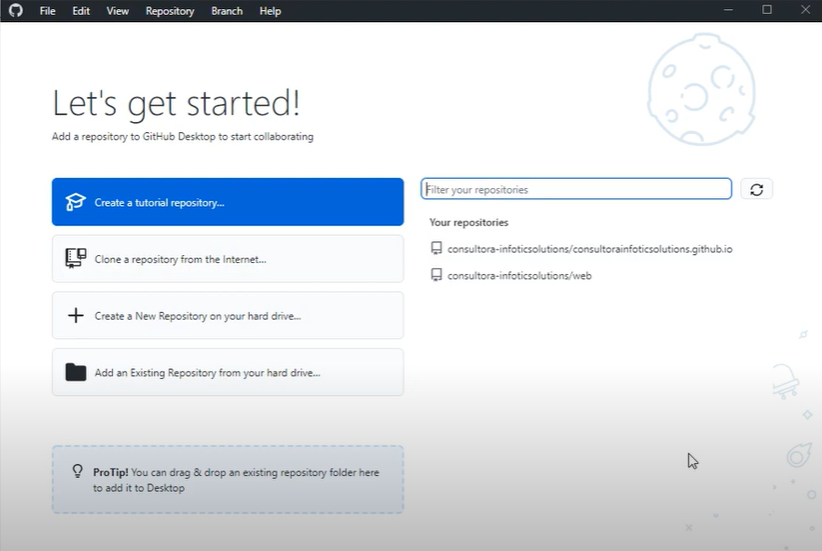Viewport: 822px width, 551px height.
Task: Open the Repository menu
Action: pyautogui.click(x=170, y=11)
